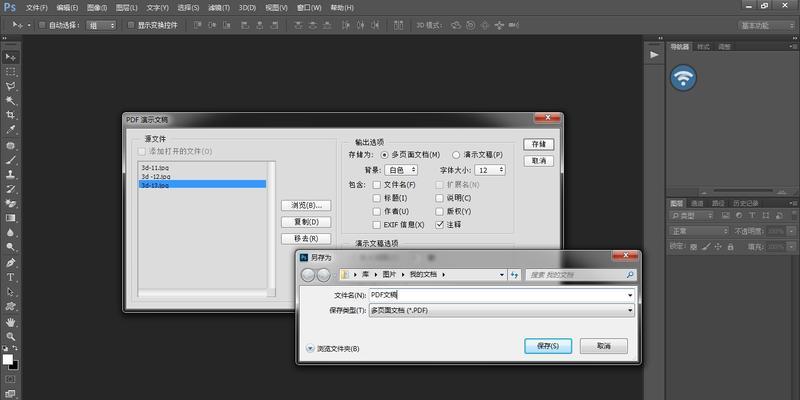
Task: Select the Pen tool
Action: (10, 263)
